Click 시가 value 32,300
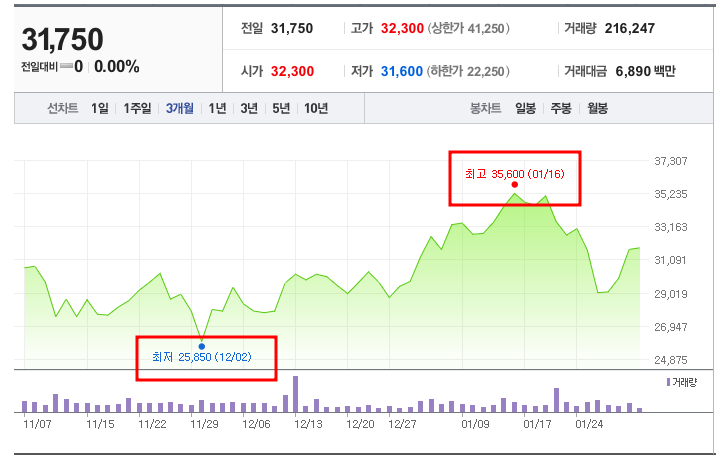Screen dimensions: 716x455 click(x=292, y=71)
